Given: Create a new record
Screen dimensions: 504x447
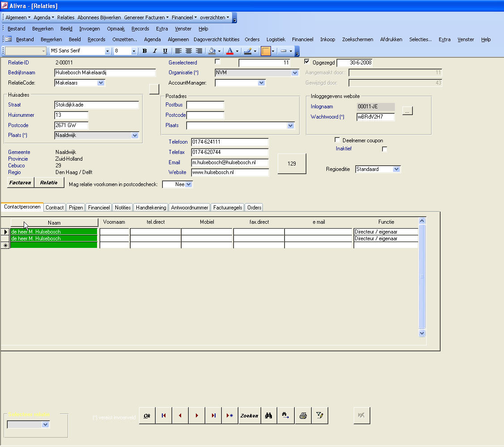Looking at the screenshot, I should pyautogui.click(x=230, y=416).
